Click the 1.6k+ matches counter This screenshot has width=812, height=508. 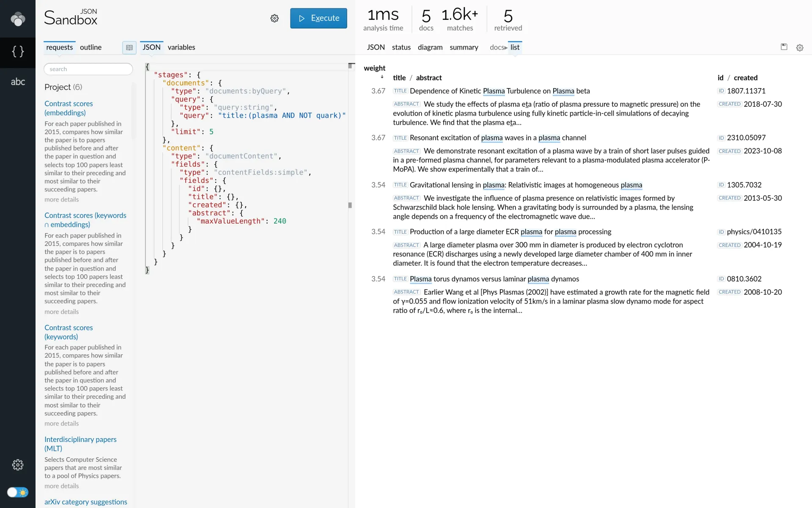460,19
